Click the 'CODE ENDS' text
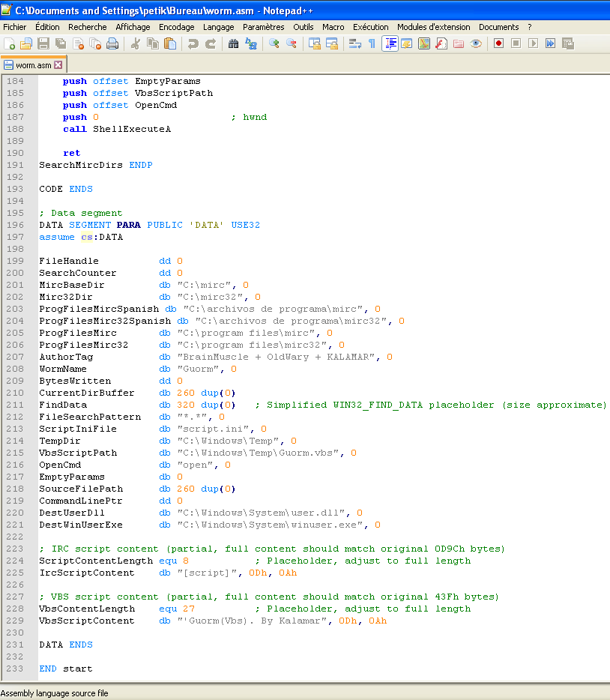 66,190
